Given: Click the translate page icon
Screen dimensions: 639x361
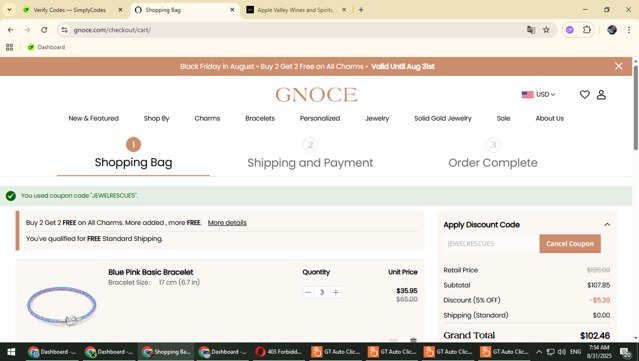Looking at the screenshot, I should pos(531,30).
